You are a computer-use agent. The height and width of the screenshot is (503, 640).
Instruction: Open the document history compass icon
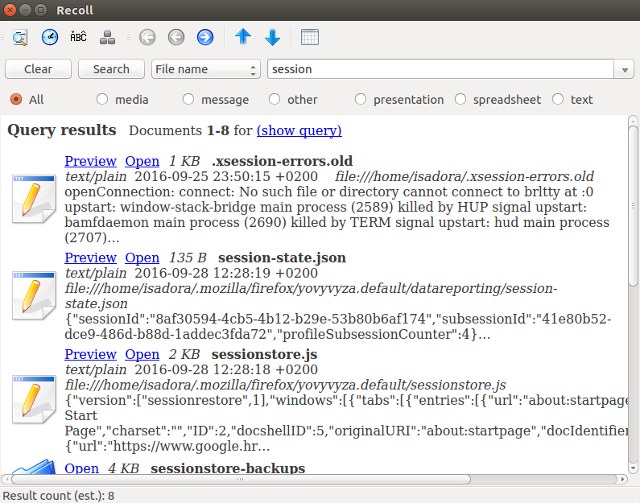click(50, 37)
